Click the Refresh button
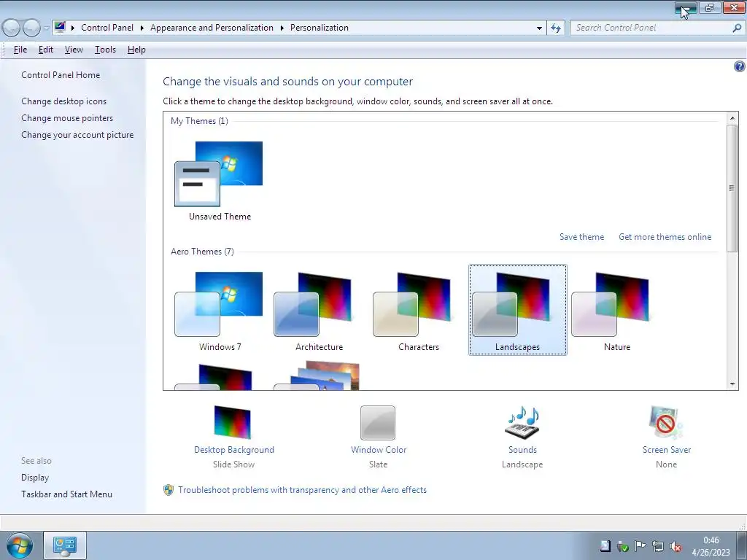Screen dimensions: 747x560 click(556, 28)
